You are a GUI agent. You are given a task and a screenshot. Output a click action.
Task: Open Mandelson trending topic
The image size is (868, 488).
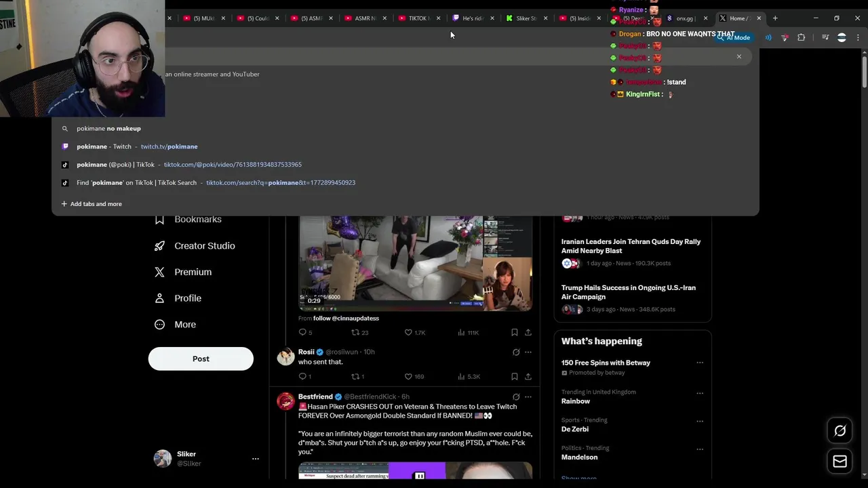pos(580,457)
